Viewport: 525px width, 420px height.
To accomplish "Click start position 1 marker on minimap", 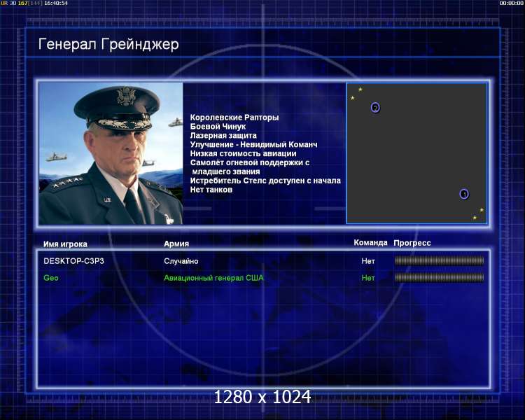I will (x=463, y=194).
